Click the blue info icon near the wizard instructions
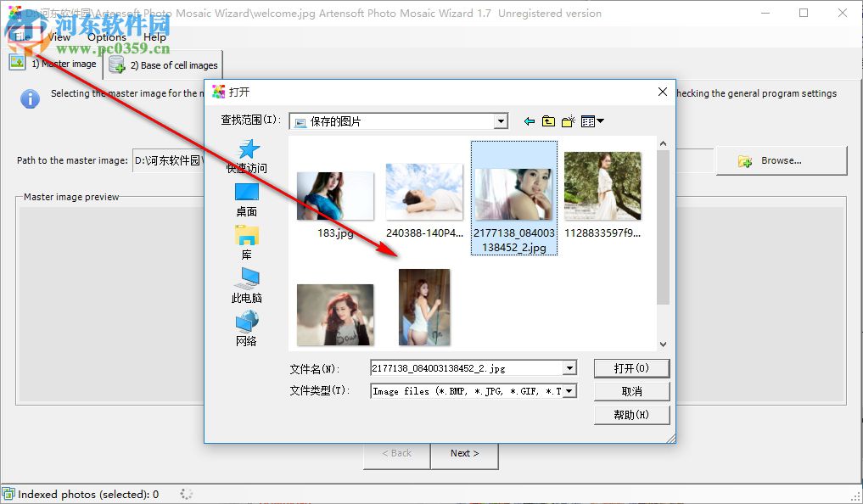863x504 pixels. (31, 99)
